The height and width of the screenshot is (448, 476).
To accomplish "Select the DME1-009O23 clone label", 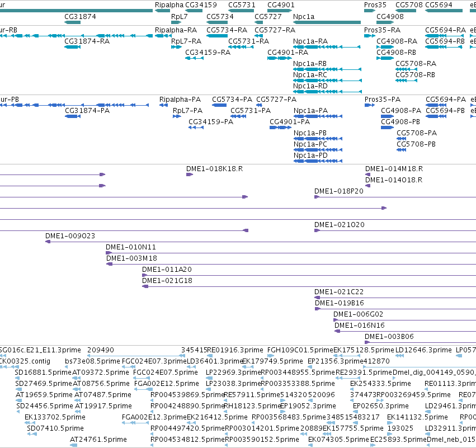I will [70, 235].
